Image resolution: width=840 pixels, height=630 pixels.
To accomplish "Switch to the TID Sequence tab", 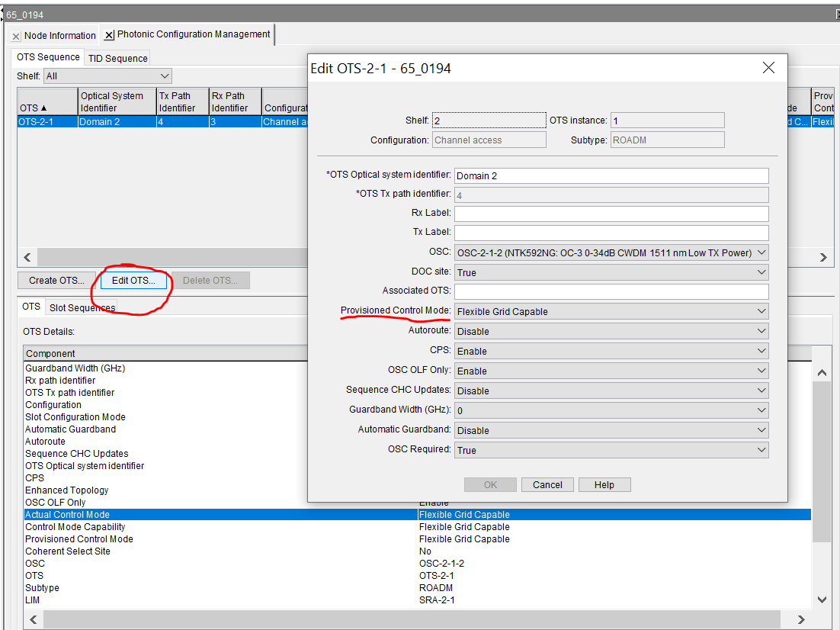I will click(118, 59).
